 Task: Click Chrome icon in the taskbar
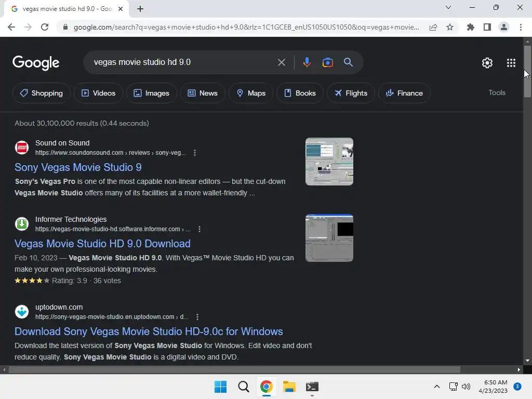(267, 387)
